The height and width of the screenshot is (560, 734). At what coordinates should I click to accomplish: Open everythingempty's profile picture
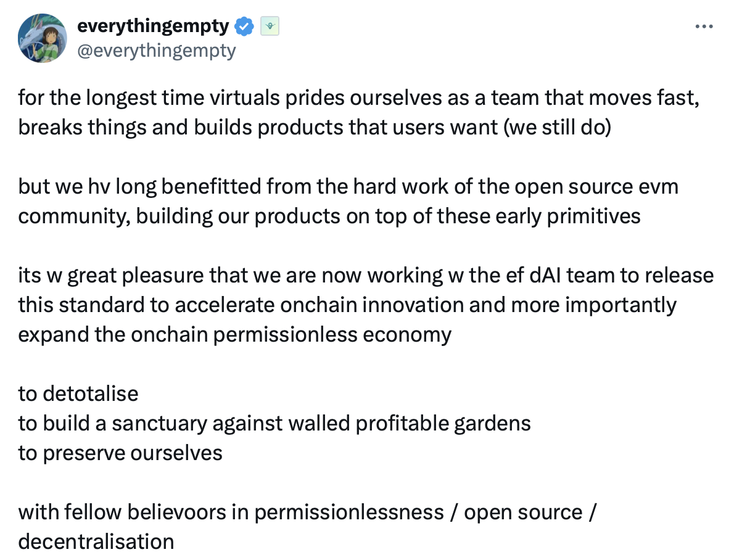click(x=42, y=38)
